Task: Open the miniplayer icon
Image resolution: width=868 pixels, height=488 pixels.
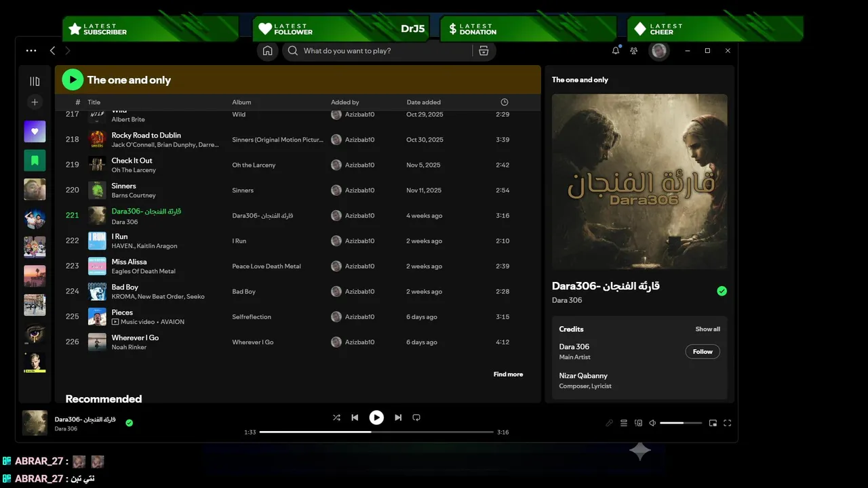Action: 713,423
